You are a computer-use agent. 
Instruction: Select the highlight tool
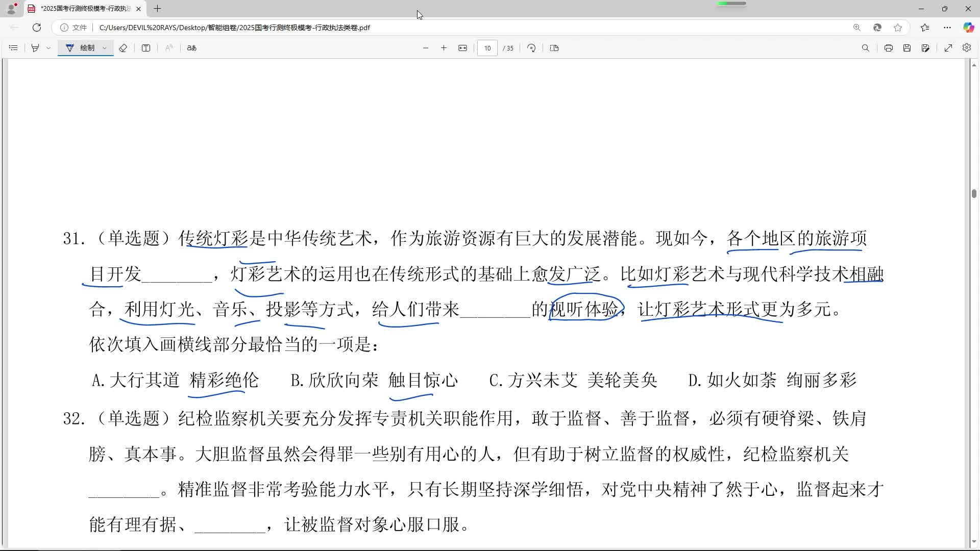click(x=35, y=48)
